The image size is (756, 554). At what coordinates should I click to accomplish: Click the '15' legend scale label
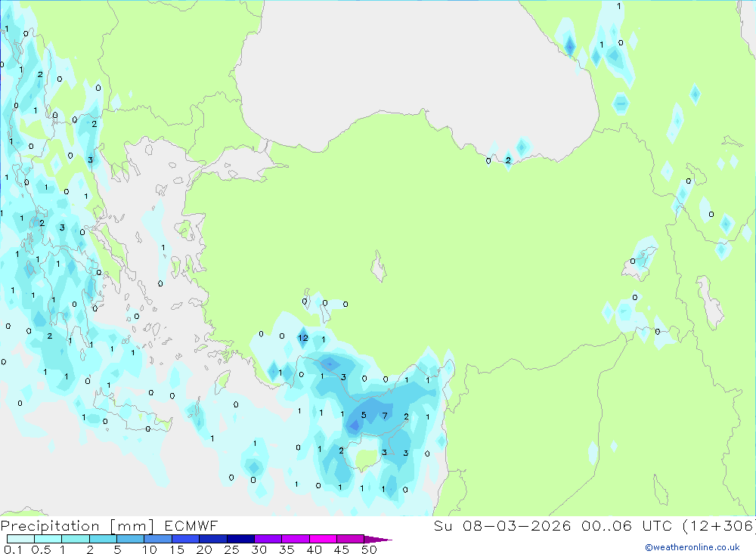177,549
